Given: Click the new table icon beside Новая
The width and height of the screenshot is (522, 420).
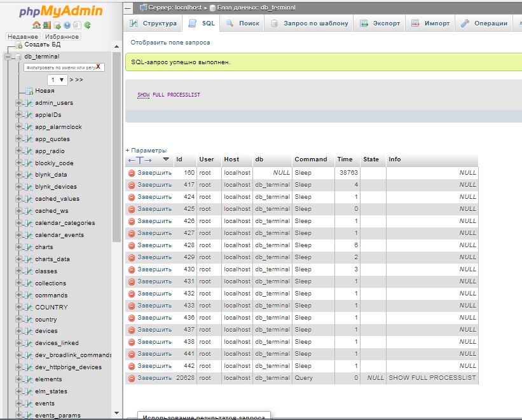Looking at the screenshot, I should point(29,91).
